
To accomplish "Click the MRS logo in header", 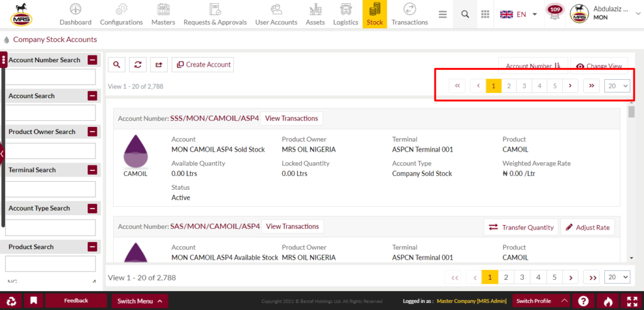I will tap(22, 14).
